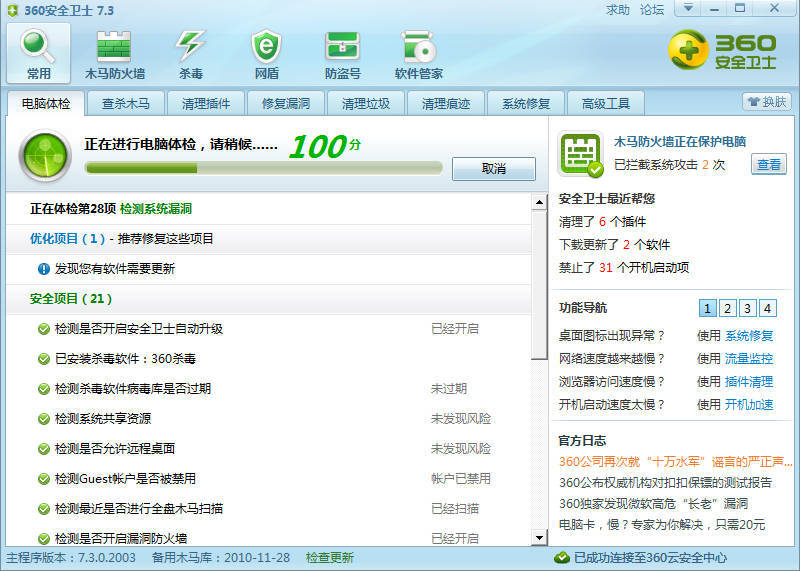Viewport: 800px width, 571px height.
Task: Open news 360独家发现微软高危“长老”漏洞
Action: [x=653, y=504]
